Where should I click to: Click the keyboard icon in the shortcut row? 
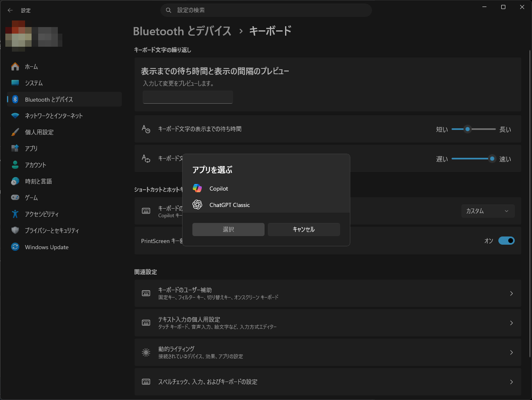click(x=146, y=211)
